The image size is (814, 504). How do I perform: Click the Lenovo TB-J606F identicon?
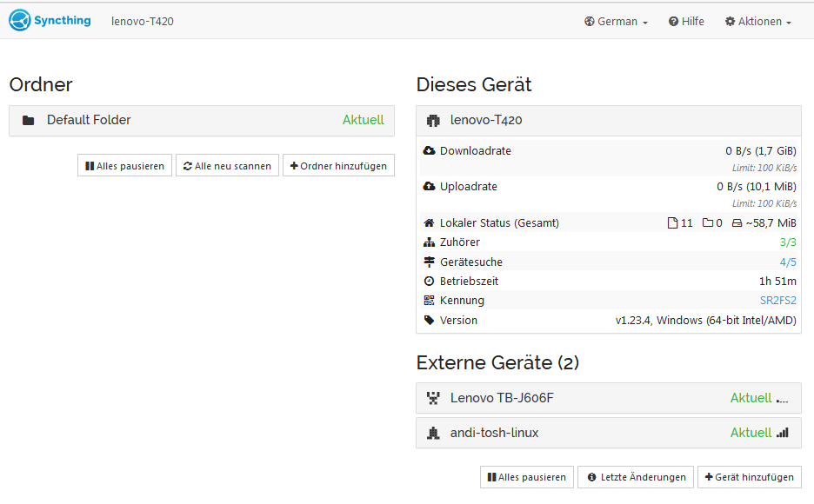433,398
